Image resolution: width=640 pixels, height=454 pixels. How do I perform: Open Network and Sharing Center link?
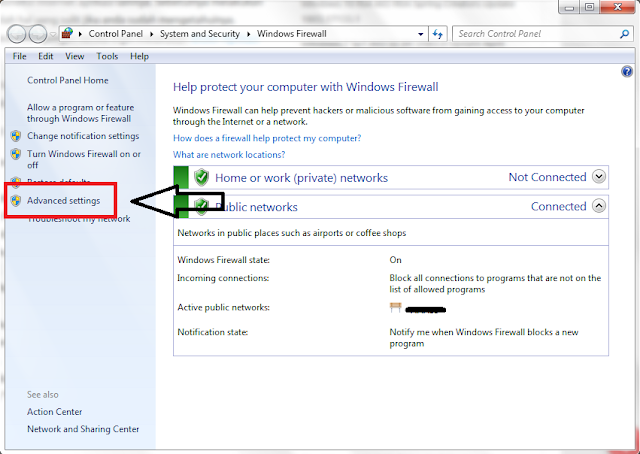83,429
